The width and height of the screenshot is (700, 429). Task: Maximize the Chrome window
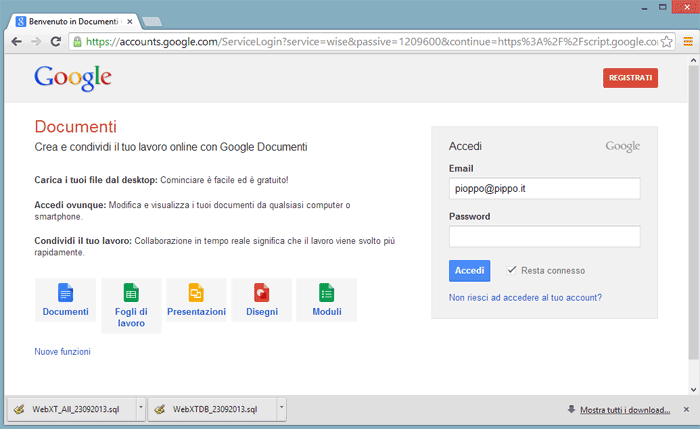662,7
